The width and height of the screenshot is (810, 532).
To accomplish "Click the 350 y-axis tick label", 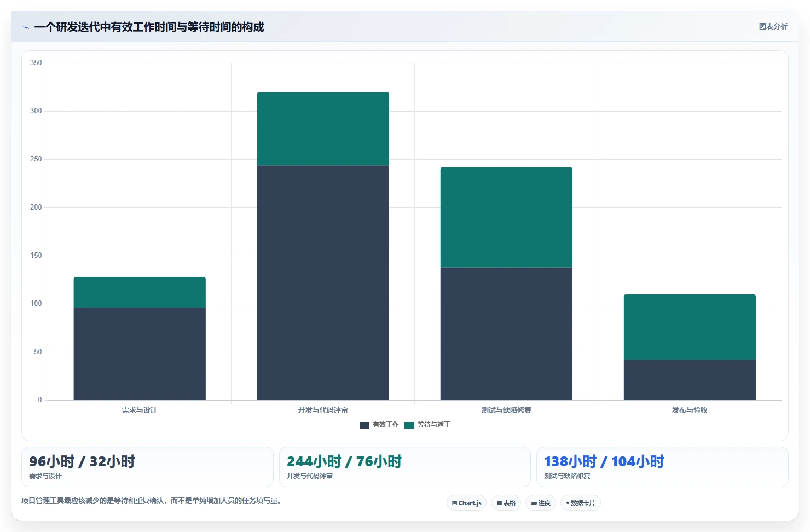I will click(36, 63).
